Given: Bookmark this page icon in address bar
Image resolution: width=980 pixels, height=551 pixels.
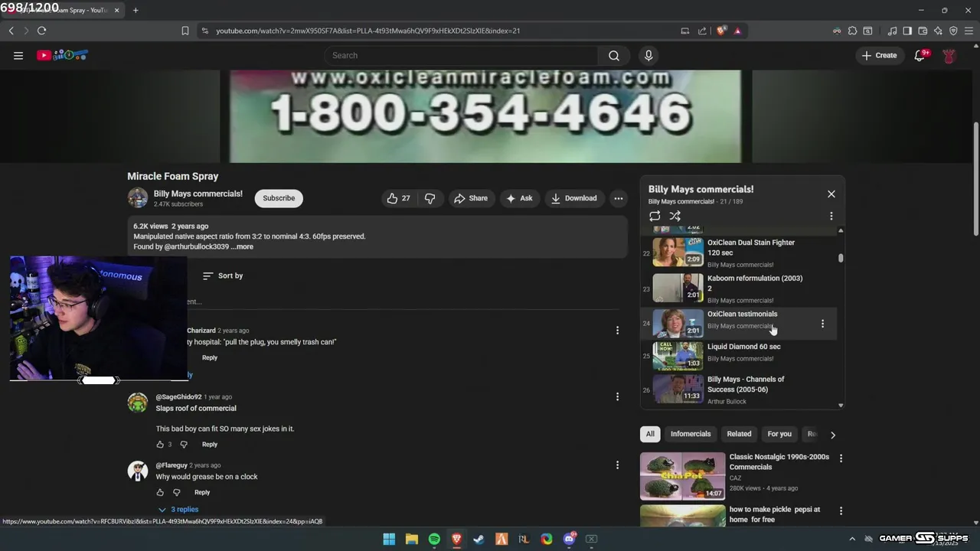Looking at the screenshot, I should click(185, 31).
